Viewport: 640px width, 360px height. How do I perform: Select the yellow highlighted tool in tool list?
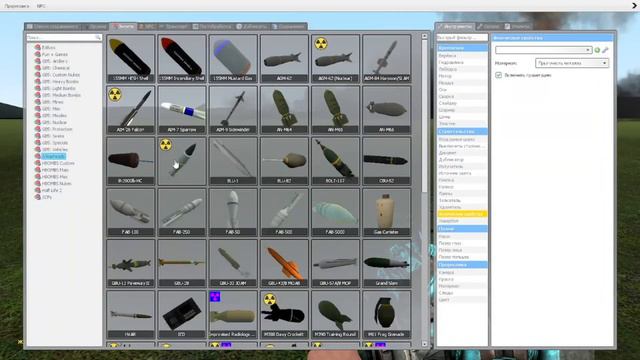[462, 214]
